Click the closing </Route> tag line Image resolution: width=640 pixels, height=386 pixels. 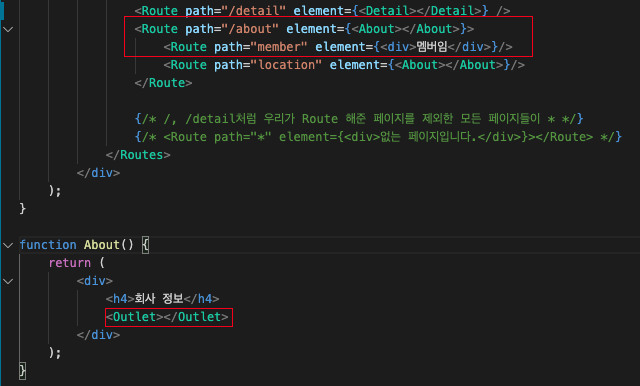tap(163, 83)
